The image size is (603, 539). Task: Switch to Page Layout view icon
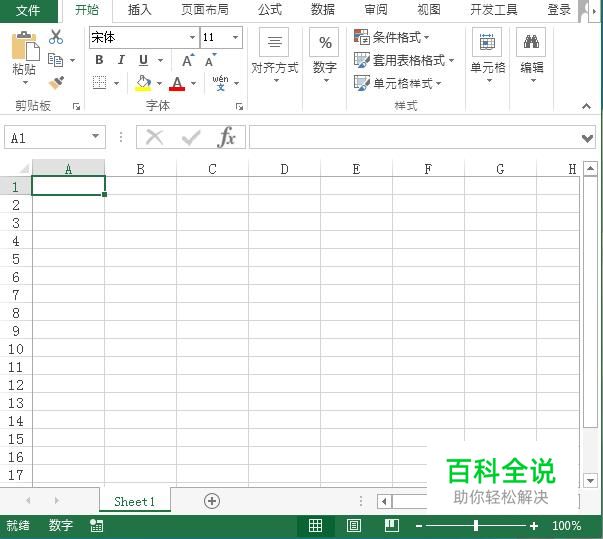[354, 526]
